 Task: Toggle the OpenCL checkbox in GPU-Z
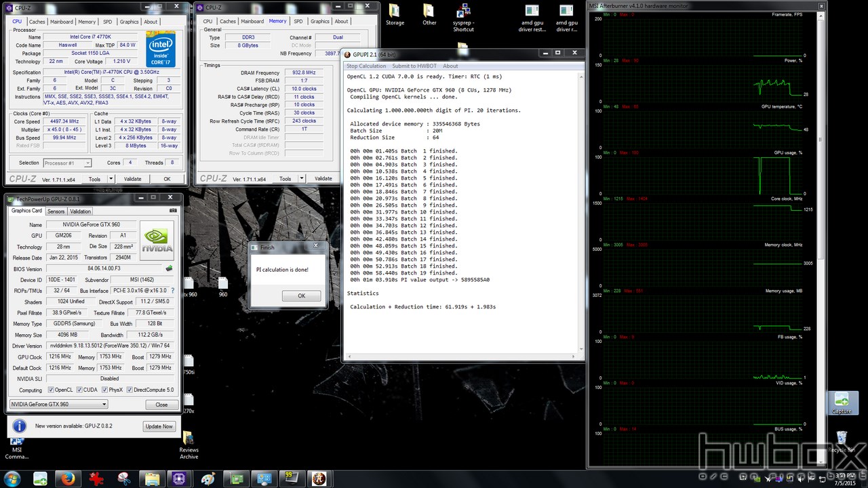tap(51, 390)
